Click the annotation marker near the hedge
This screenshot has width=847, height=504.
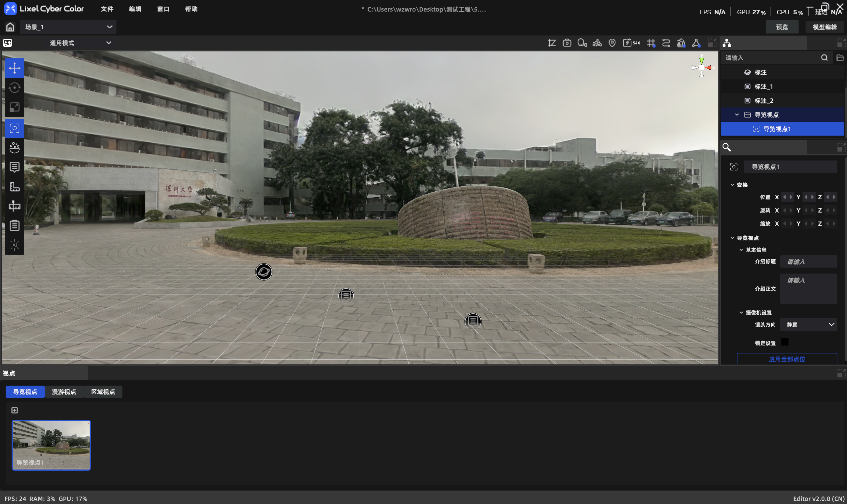(x=346, y=295)
